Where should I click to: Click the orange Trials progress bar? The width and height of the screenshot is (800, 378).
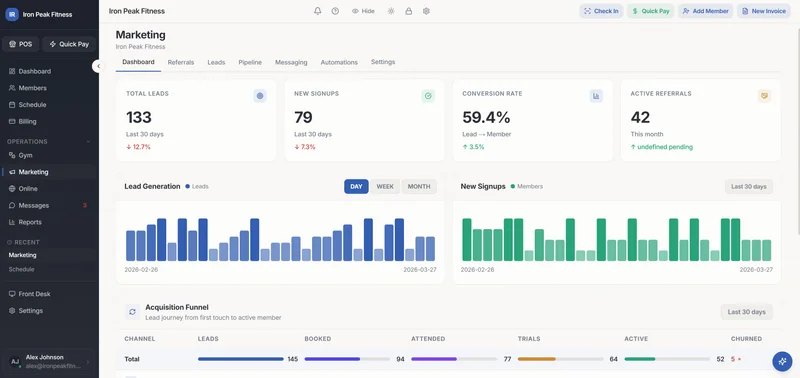560,359
